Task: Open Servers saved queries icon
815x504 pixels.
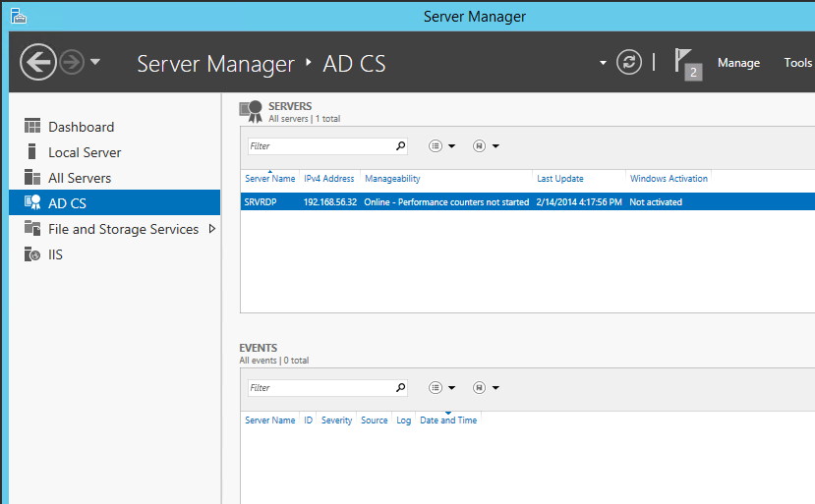Action: [x=479, y=146]
